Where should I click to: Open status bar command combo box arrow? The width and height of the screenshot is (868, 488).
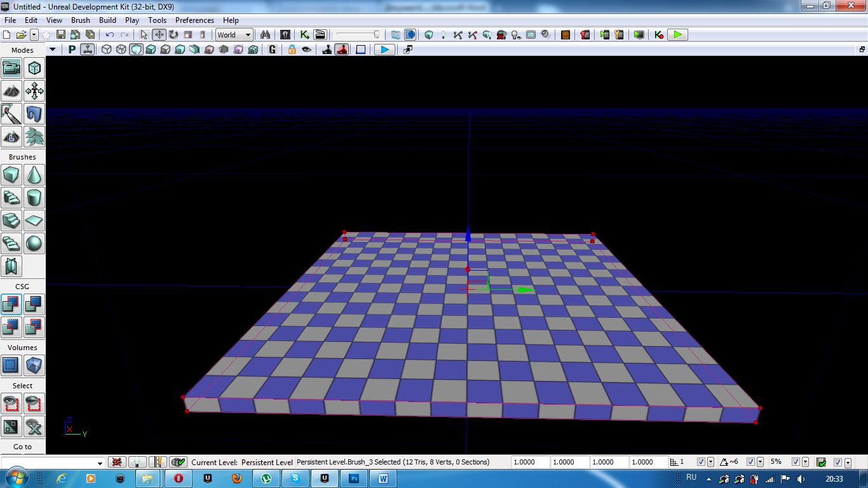pos(100,463)
